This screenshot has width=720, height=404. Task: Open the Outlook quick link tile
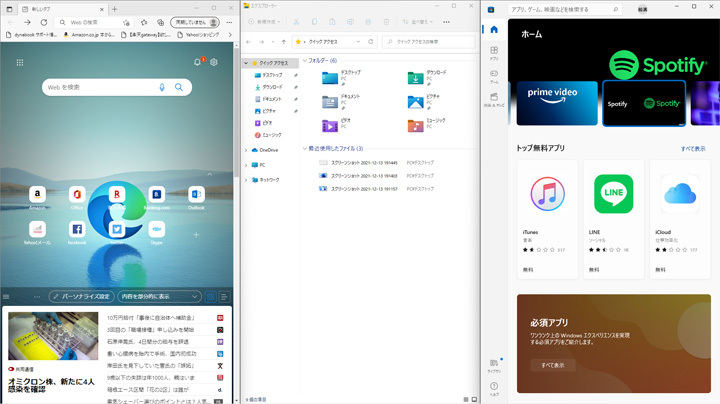pos(196,197)
